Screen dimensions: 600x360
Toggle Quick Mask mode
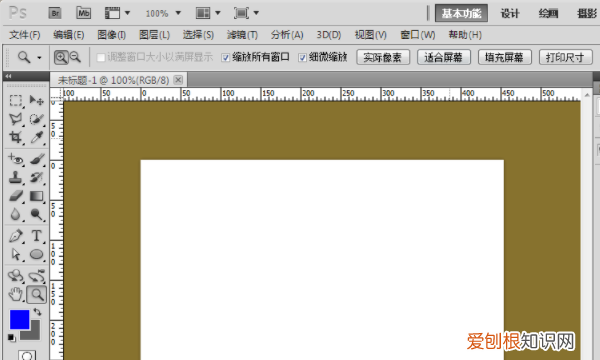pos(27,355)
